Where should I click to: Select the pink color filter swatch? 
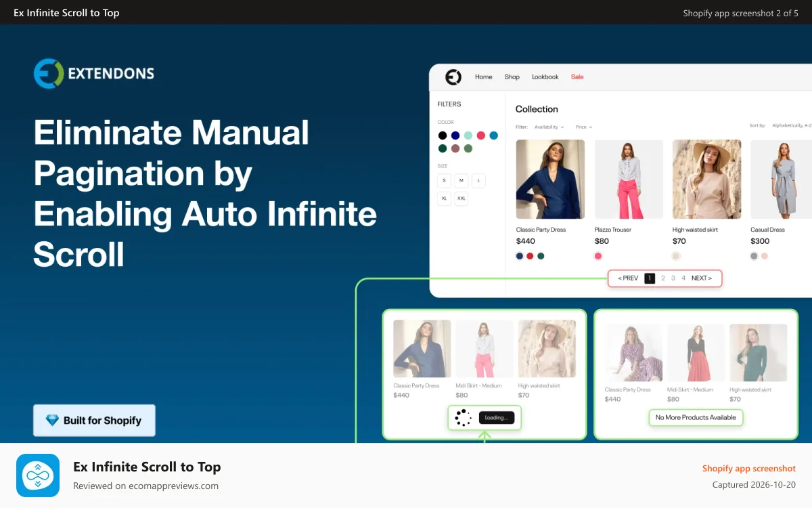(x=481, y=135)
